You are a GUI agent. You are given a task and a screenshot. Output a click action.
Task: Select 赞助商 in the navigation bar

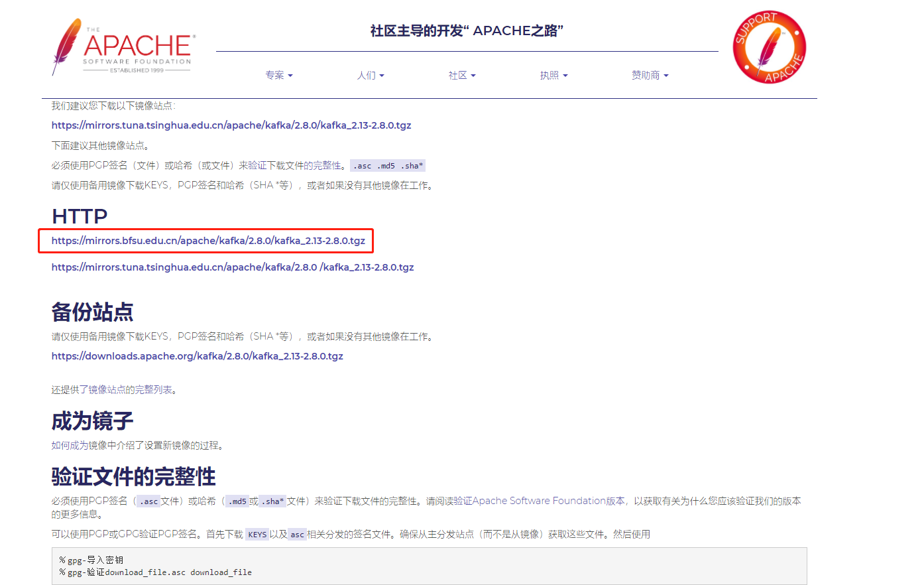650,75
